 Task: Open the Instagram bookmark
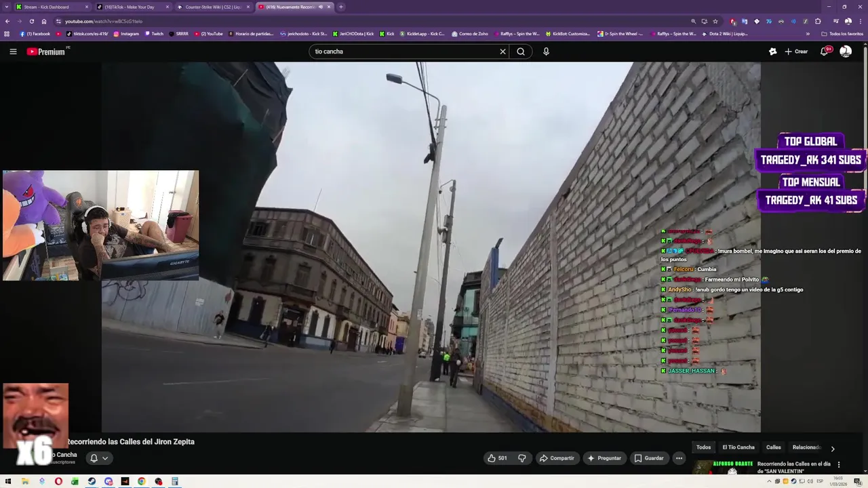click(126, 34)
